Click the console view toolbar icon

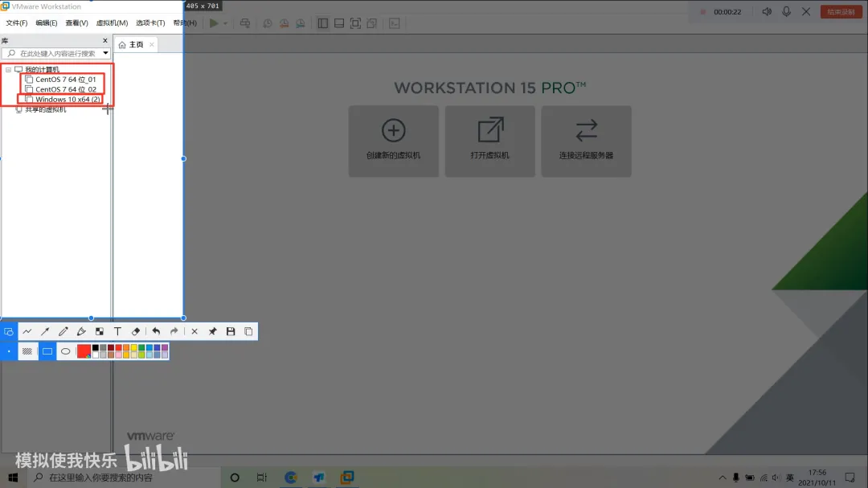395,23
